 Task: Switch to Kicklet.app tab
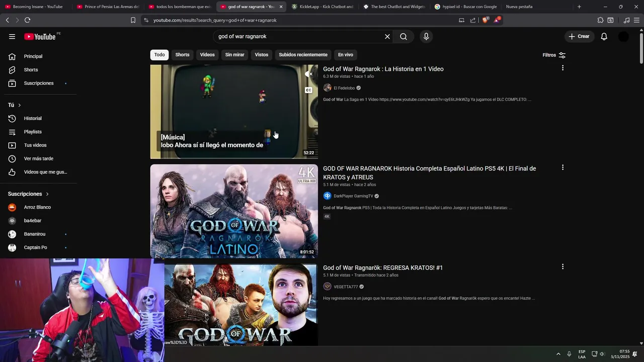pos(324,7)
